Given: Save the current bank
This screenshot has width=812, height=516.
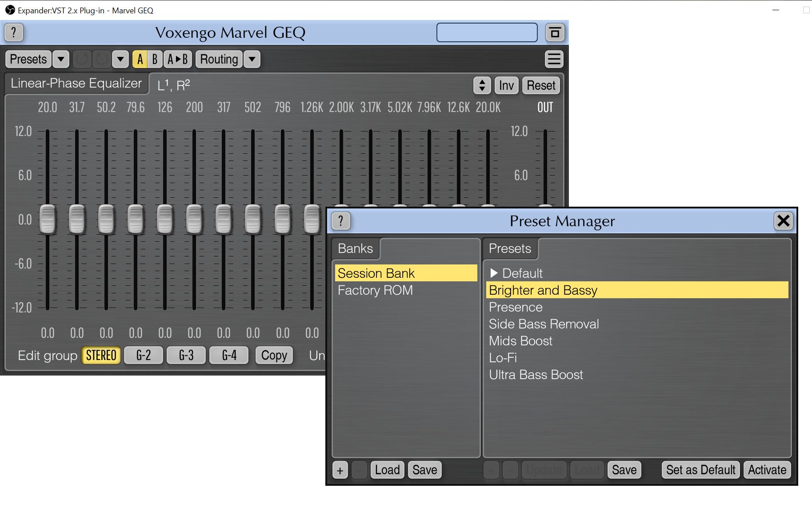Looking at the screenshot, I should point(425,470).
